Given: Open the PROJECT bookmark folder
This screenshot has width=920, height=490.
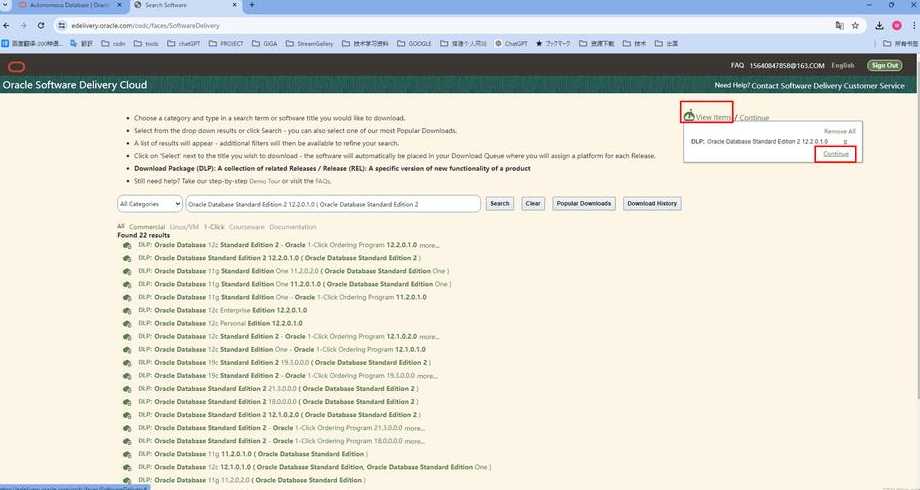Looking at the screenshot, I should click(226, 43).
